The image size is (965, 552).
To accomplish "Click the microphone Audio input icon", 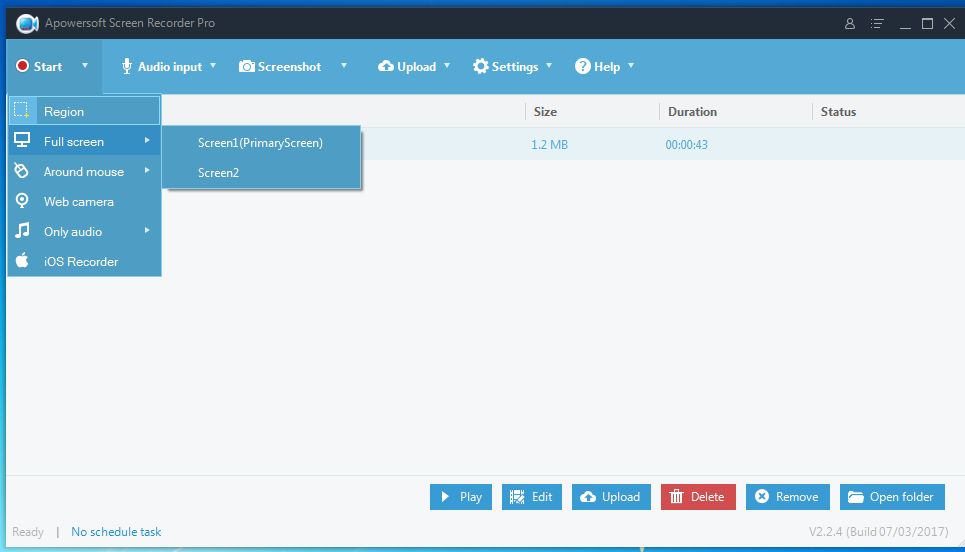I will tap(127, 67).
